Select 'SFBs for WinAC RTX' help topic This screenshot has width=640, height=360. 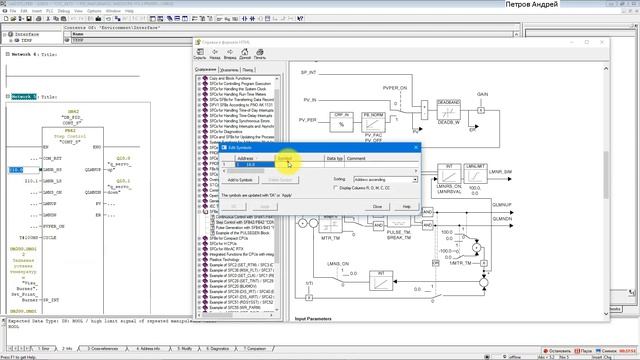click(227, 249)
